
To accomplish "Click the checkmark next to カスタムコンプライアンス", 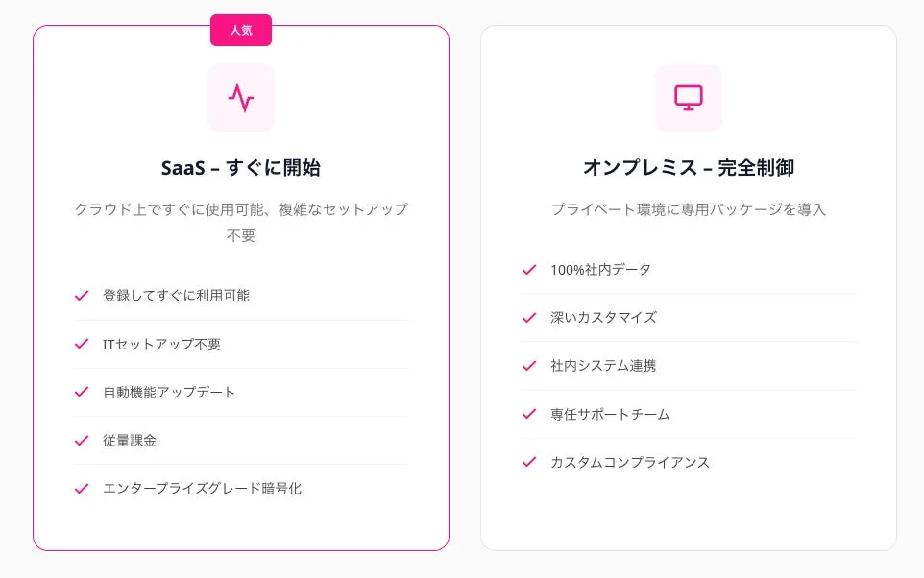I will pyautogui.click(x=528, y=462).
